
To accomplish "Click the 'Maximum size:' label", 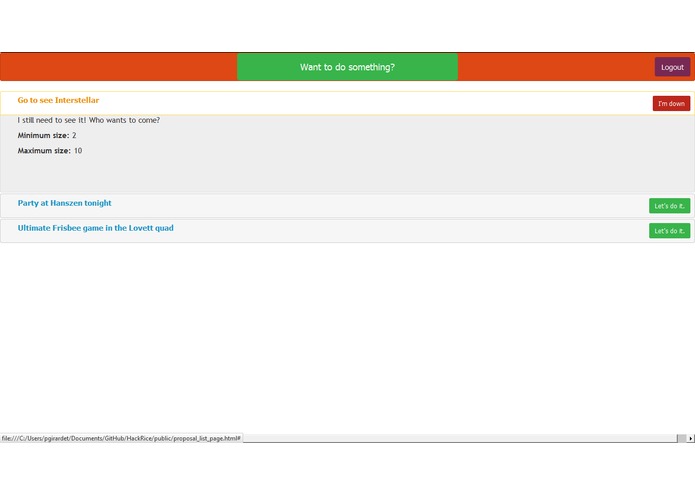I will pyautogui.click(x=44, y=151).
